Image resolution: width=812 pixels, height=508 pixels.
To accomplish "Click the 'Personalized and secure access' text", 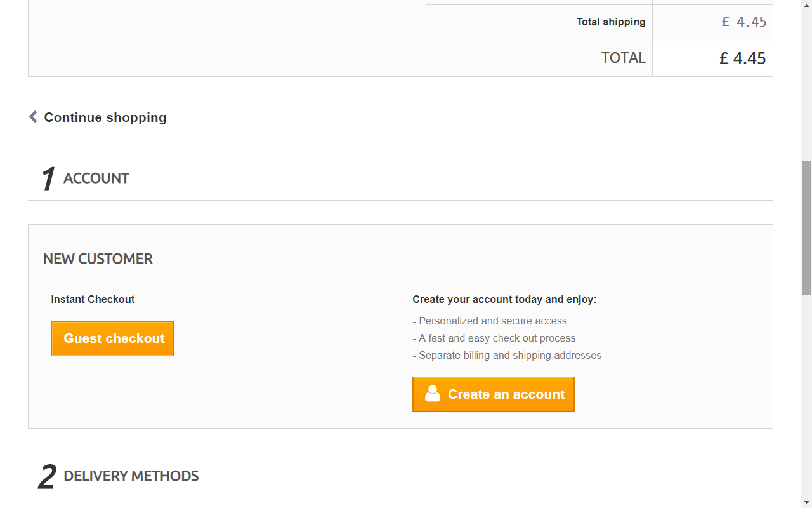I will (x=493, y=321).
